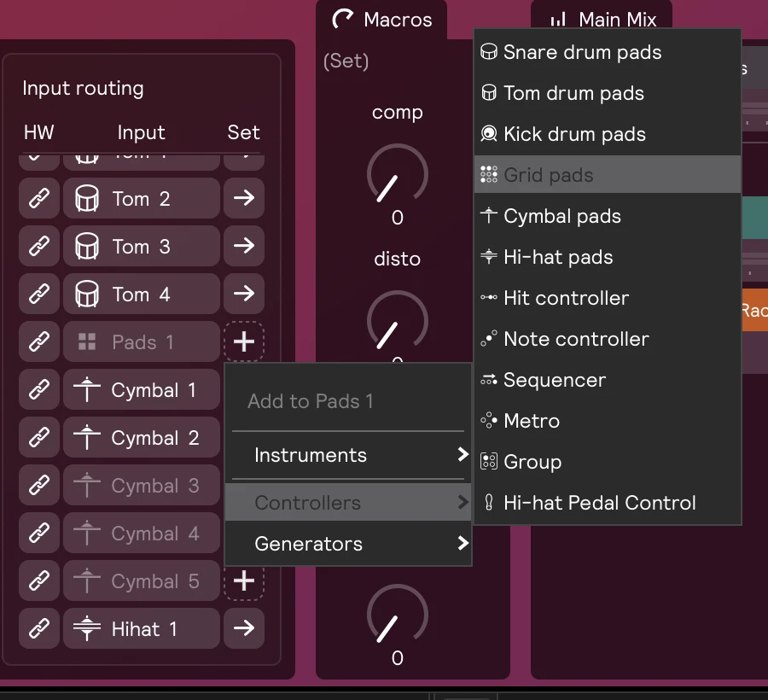Click the Cymbal 5 icon

pyautogui.click(x=87, y=581)
